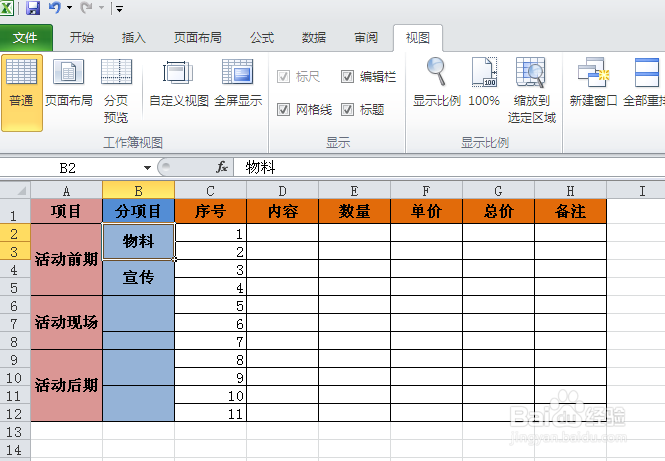Click the 分项目 header cell
Image resolution: width=665 pixels, height=461 pixels.
pyautogui.click(x=138, y=211)
